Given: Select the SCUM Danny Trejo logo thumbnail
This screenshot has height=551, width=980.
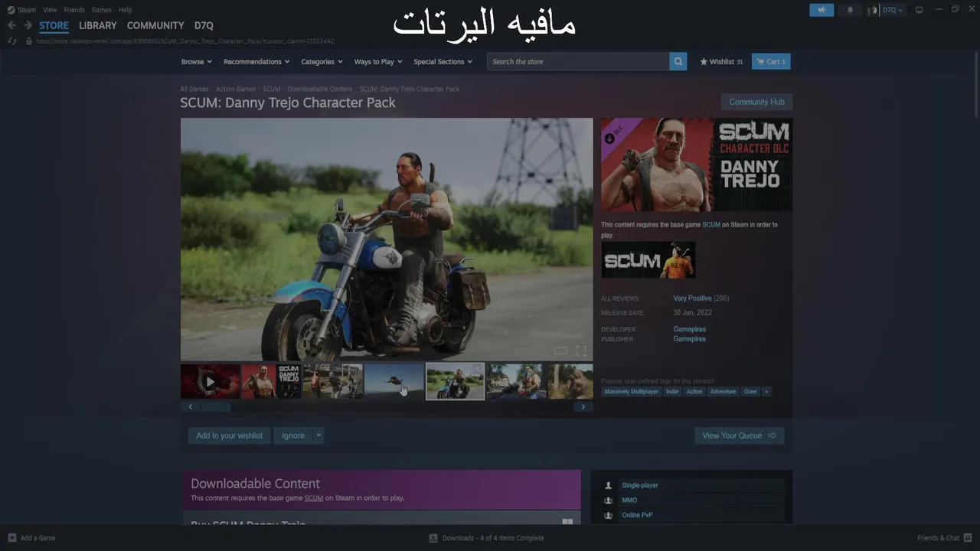Looking at the screenshot, I should (x=271, y=381).
